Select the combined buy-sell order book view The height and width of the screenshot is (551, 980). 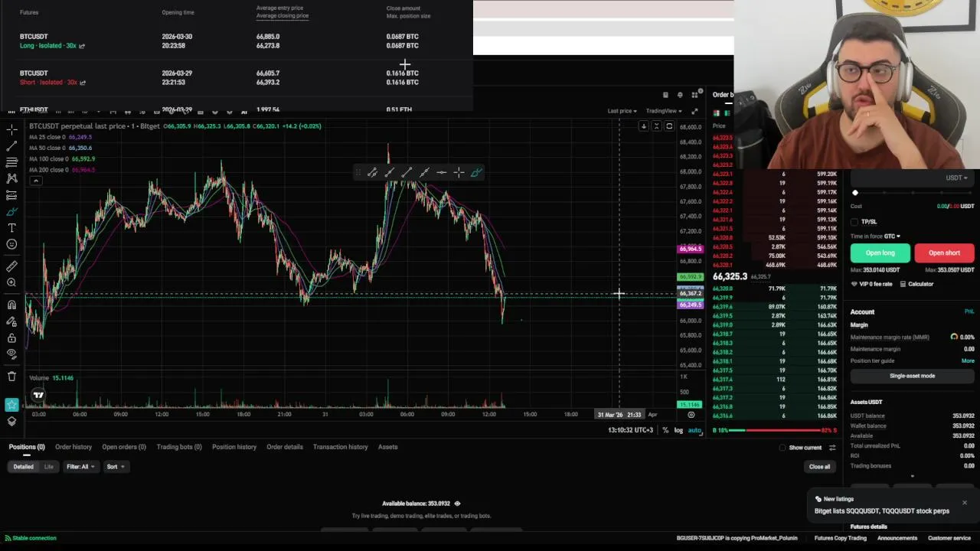(x=717, y=113)
